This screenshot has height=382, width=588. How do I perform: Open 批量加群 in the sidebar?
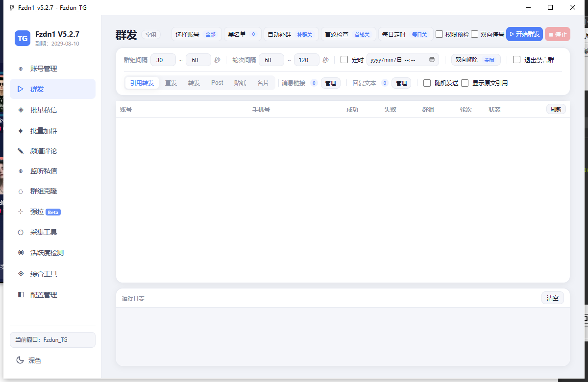pyautogui.click(x=52, y=131)
